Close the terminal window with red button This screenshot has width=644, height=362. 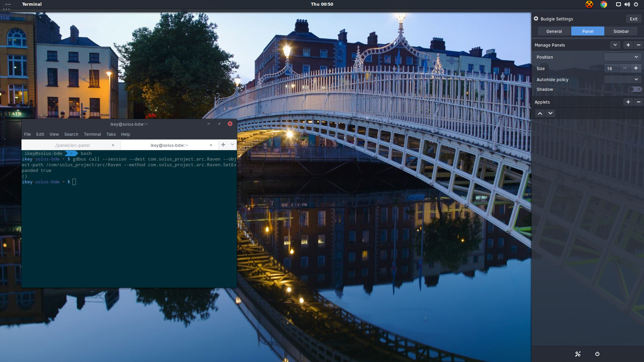coord(230,124)
